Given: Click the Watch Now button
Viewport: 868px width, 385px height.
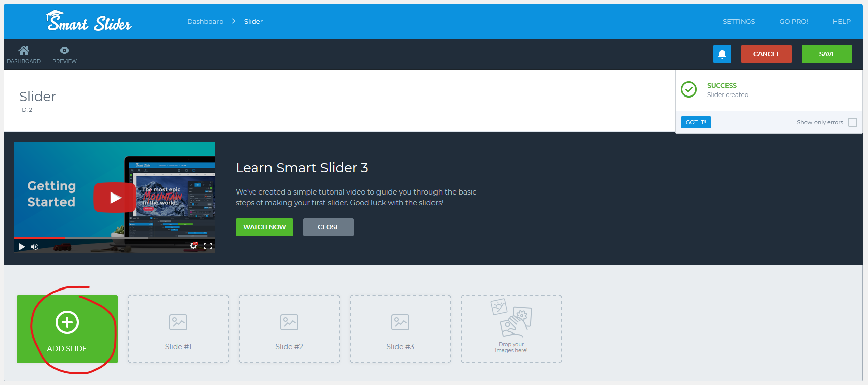Looking at the screenshot, I should 264,227.
